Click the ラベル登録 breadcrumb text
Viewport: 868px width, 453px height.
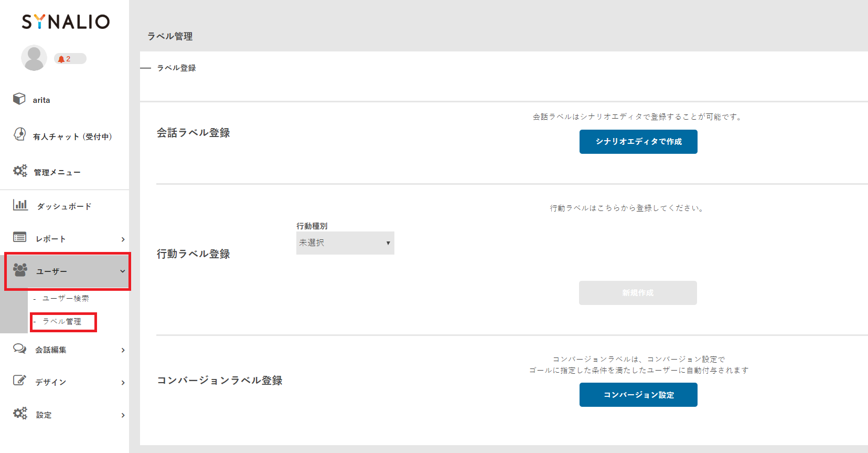177,68
